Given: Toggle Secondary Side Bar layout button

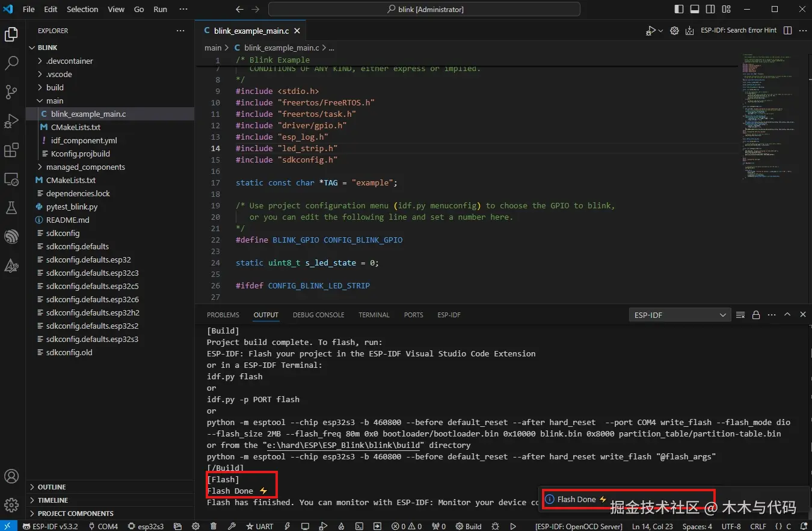Looking at the screenshot, I should [x=710, y=9].
